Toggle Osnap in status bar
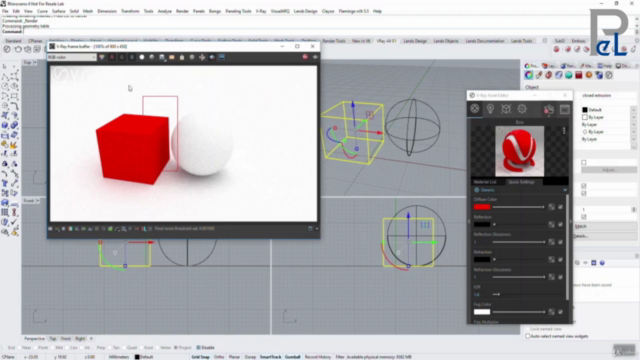Screen dimensions: 640x360 [x=250, y=357]
